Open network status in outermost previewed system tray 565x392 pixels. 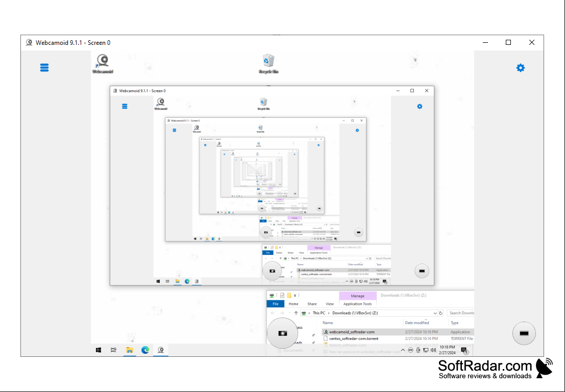coord(426,350)
